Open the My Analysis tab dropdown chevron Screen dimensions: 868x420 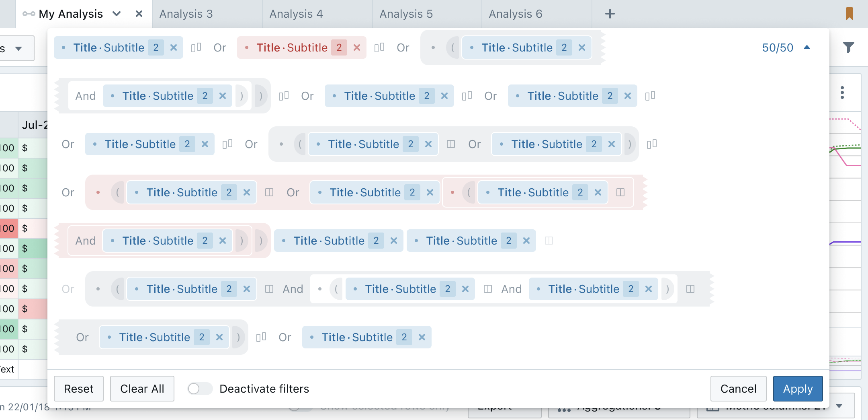(117, 14)
